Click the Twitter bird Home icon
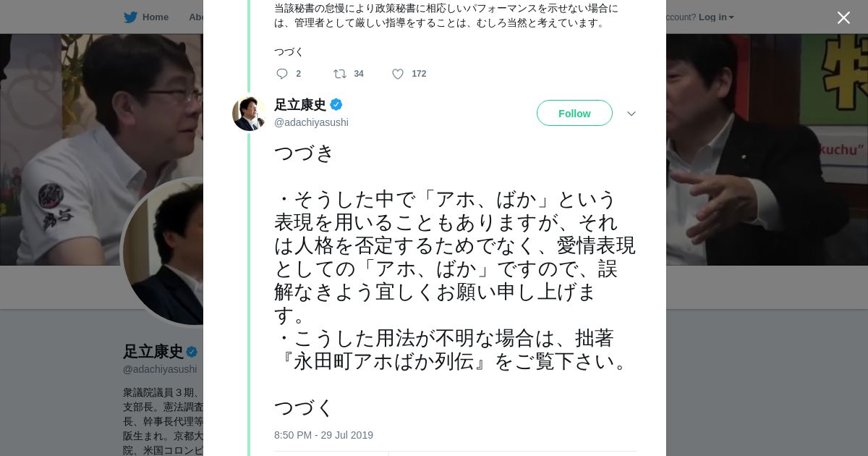The image size is (868, 456). tap(130, 17)
